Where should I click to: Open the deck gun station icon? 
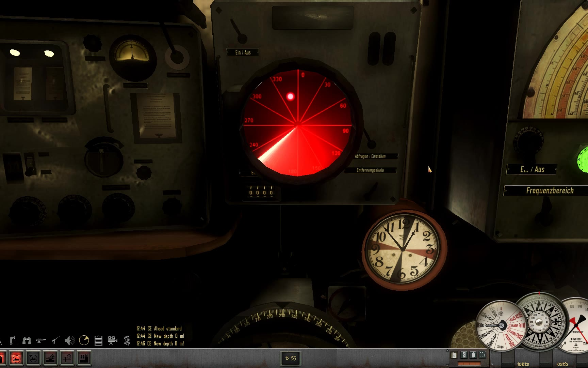41,340
